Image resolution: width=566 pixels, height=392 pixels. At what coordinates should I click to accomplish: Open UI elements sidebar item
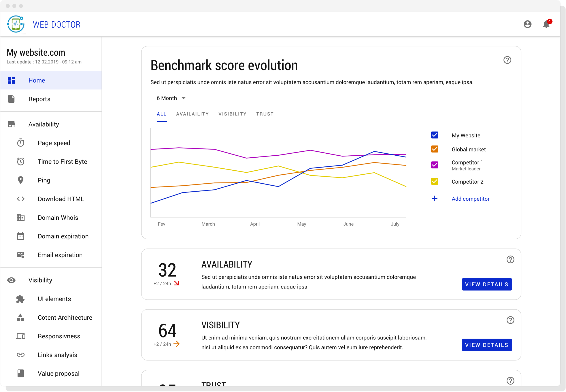click(51, 299)
